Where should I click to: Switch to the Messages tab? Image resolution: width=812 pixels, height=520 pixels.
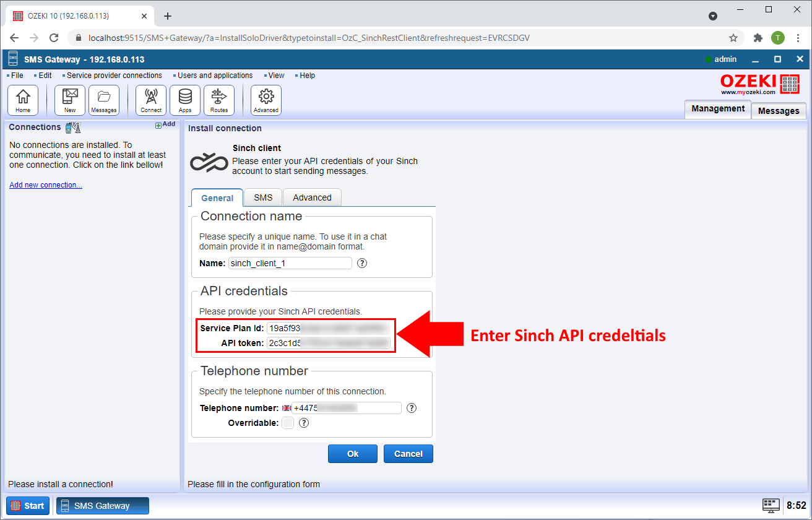pyautogui.click(x=779, y=111)
